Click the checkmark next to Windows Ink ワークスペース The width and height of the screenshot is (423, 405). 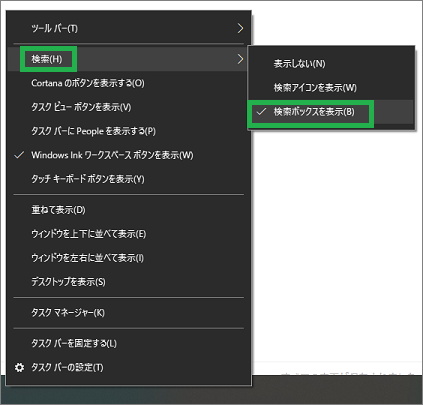[x=19, y=155]
